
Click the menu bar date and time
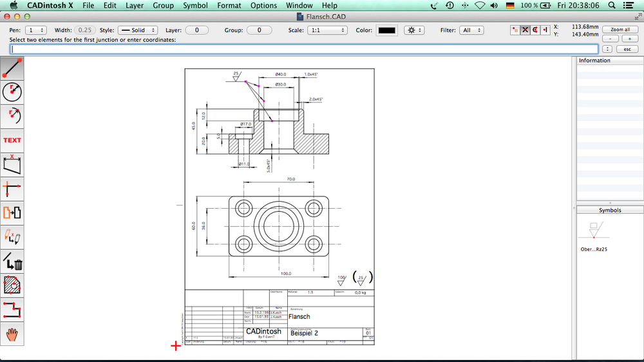point(578,5)
